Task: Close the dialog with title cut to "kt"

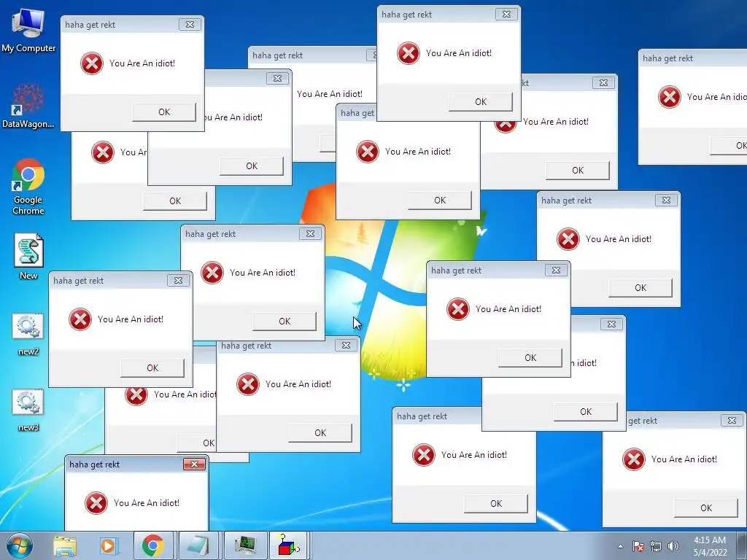Action: point(603,83)
